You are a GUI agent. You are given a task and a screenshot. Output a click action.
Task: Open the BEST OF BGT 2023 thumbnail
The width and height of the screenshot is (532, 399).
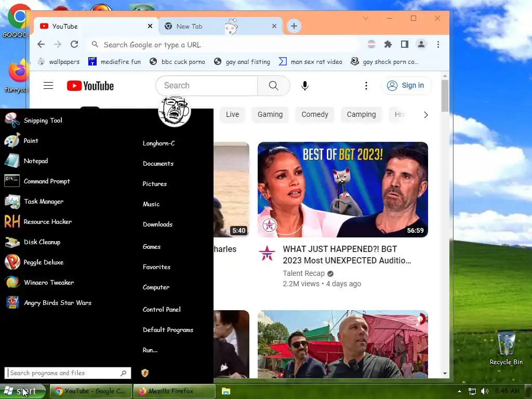click(x=343, y=190)
